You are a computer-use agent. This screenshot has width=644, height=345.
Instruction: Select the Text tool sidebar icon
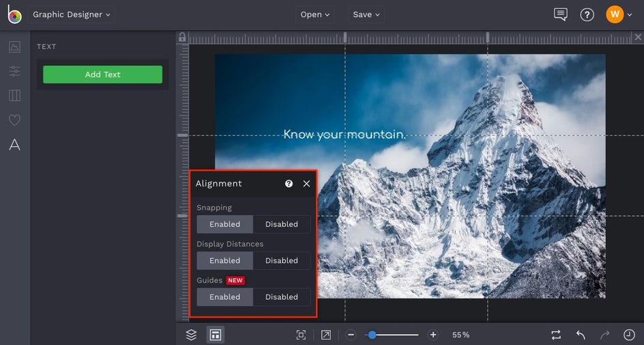(x=14, y=145)
